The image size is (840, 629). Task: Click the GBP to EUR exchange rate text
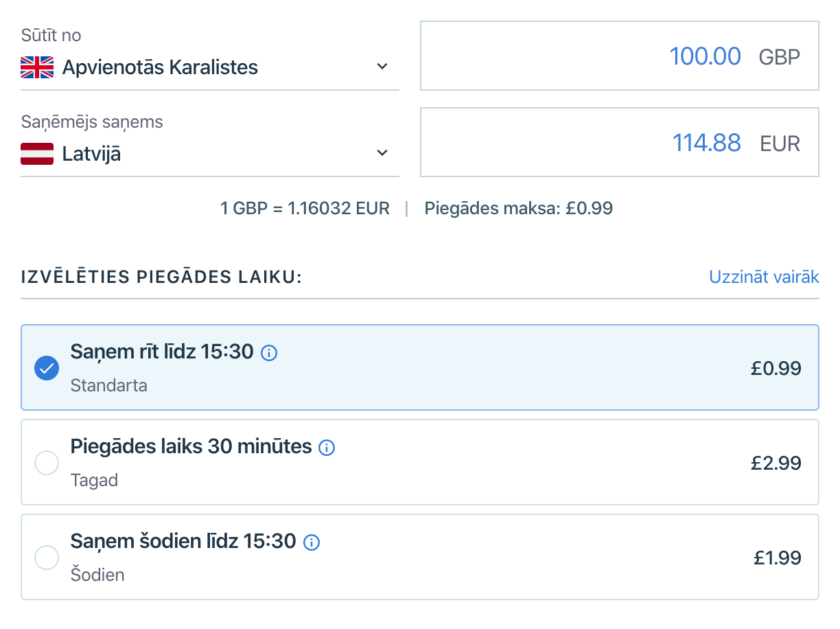point(305,208)
